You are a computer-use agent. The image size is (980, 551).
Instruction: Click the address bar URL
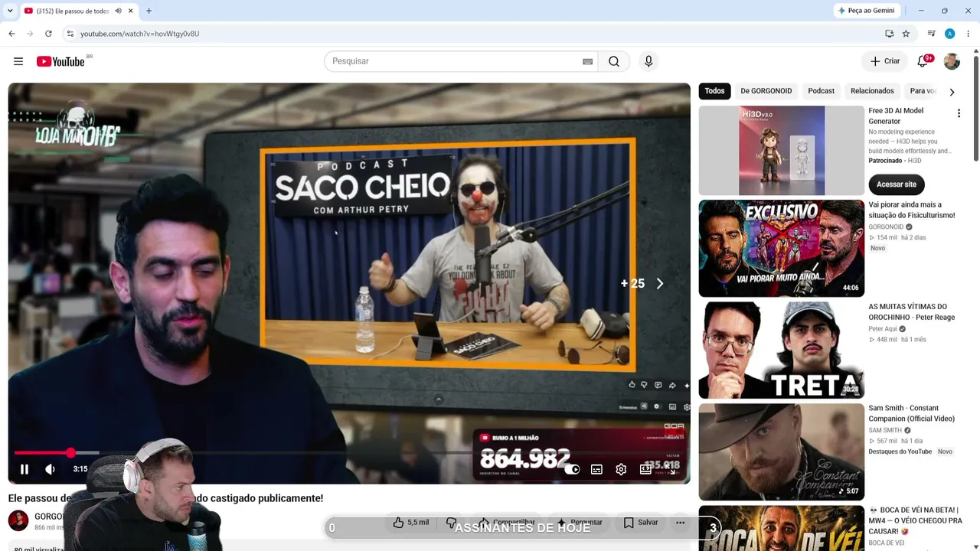pyautogui.click(x=139, y=34)
